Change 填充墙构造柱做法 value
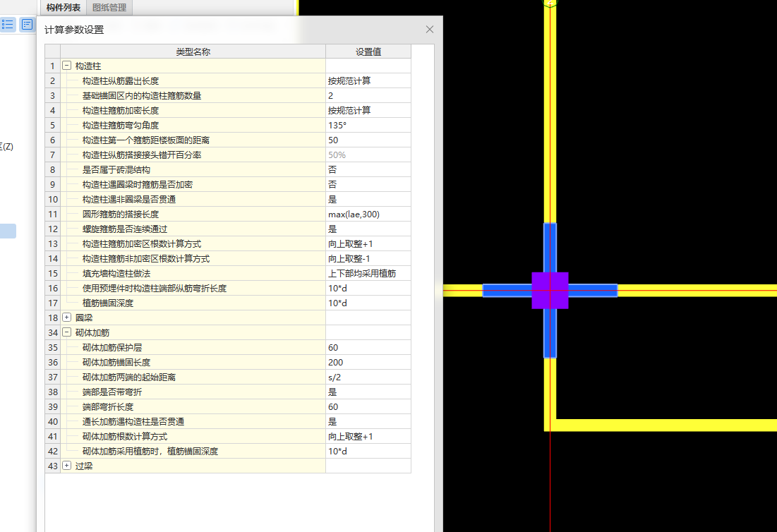The width and height of the screenshot is (777, 532). click(368, 274)
